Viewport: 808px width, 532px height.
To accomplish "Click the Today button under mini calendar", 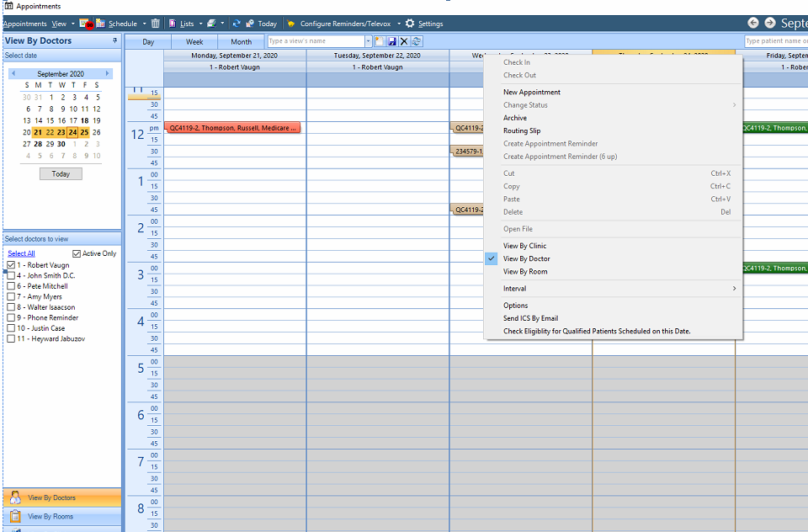I will coord(61,173).
